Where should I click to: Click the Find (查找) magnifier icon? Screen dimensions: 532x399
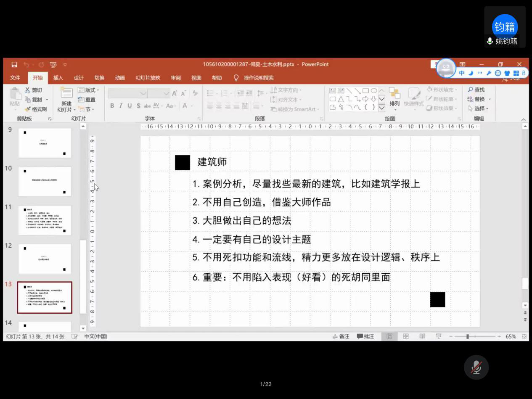point(471,90)
